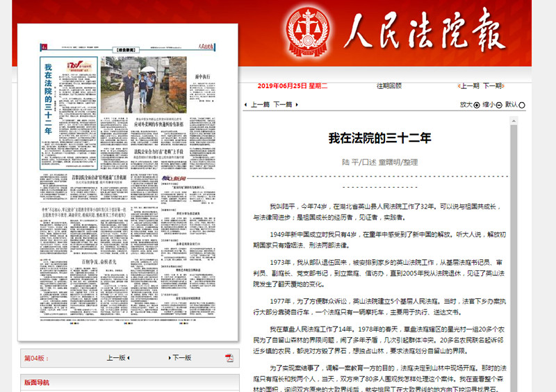Select 昌黎法院 article headline in thumbnail
556x392 pixels.
[x=99, y=177]
